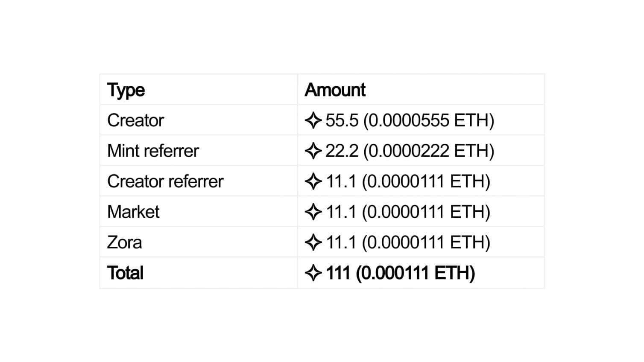
Task: Click the 55.5 (0.0000555 ETH) amount
Action: tap(410, 120)
